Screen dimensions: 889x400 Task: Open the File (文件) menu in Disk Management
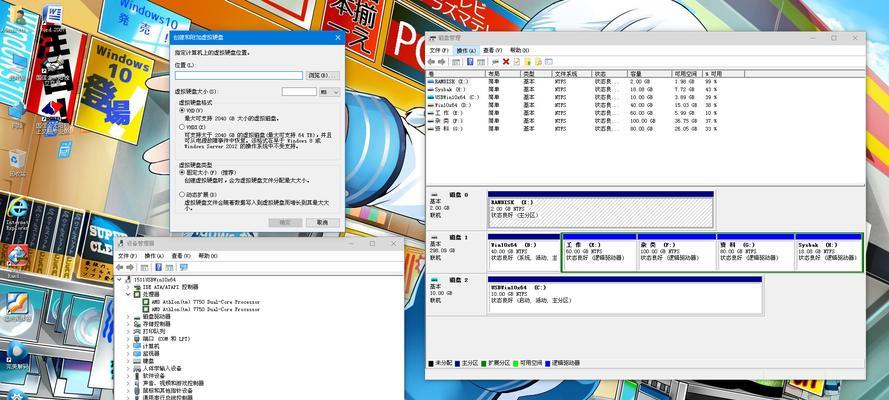438,50
